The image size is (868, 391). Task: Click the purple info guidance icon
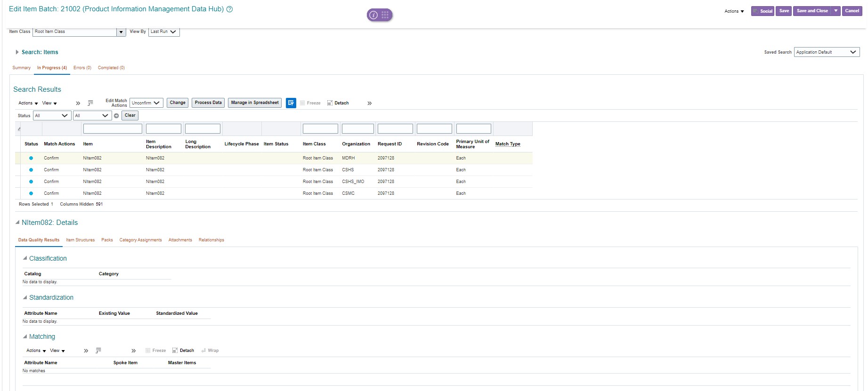point(373,15)
